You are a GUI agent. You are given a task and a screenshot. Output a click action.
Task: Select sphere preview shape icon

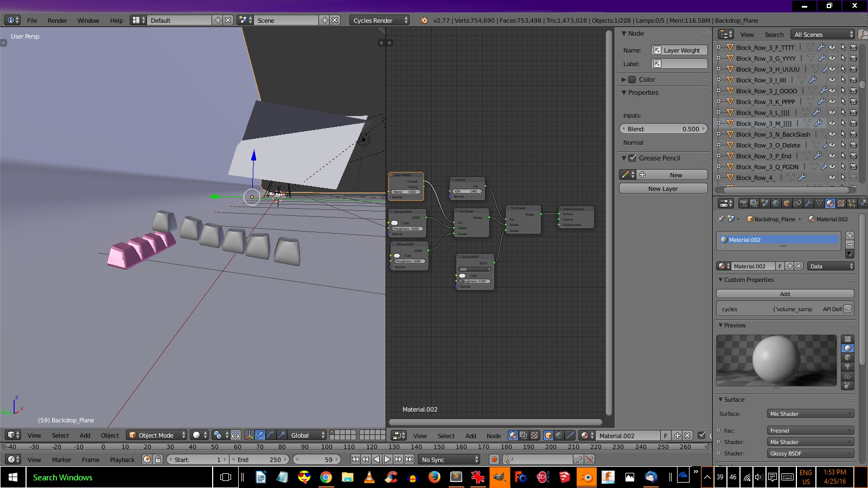click(847, 348)
